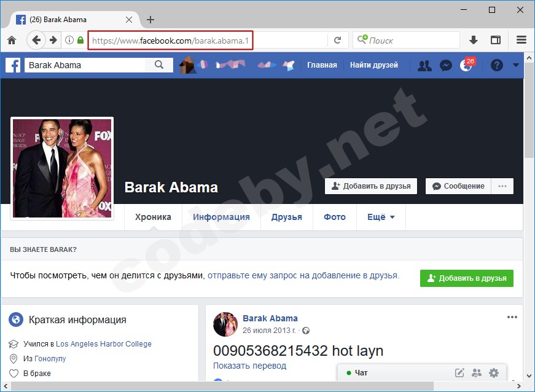This screenshot has width=535, height=392.
Task: Click the В браке relationship text
Action: [x=37, y=373]
